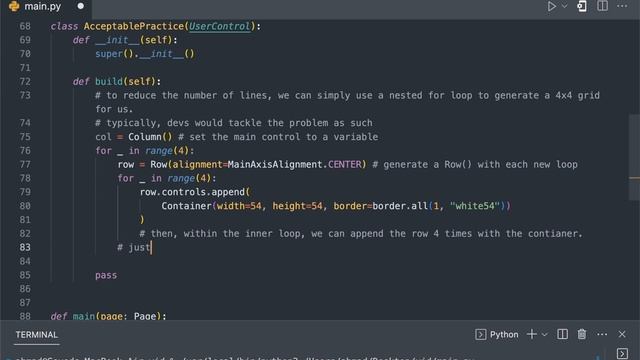Click the terminal icon below the close button
The image size is (640, 360).
click(x=622, y=354)
